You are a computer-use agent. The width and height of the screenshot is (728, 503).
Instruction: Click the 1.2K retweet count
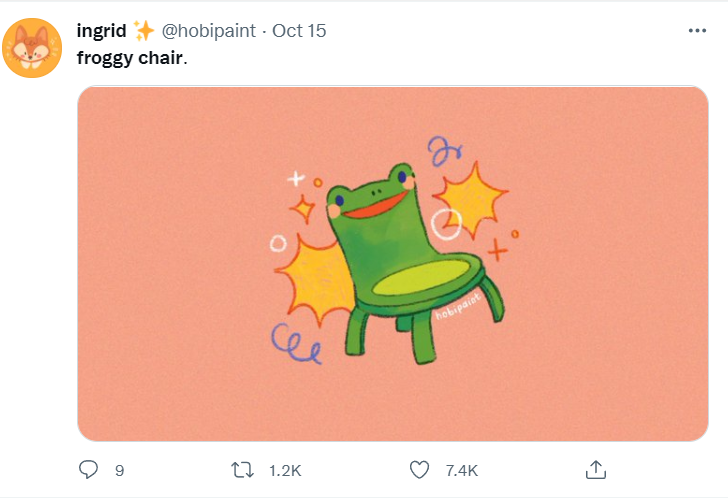(285, 470)
